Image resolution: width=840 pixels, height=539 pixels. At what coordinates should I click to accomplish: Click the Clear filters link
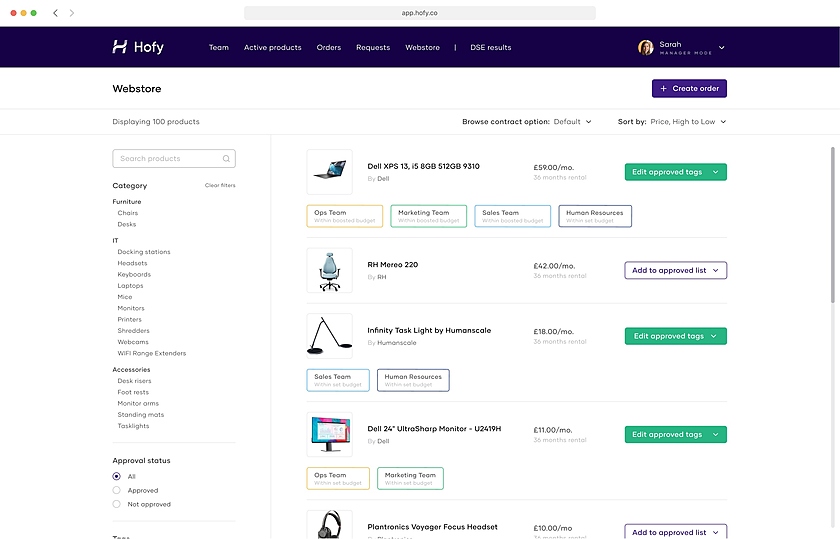point(220,186)
